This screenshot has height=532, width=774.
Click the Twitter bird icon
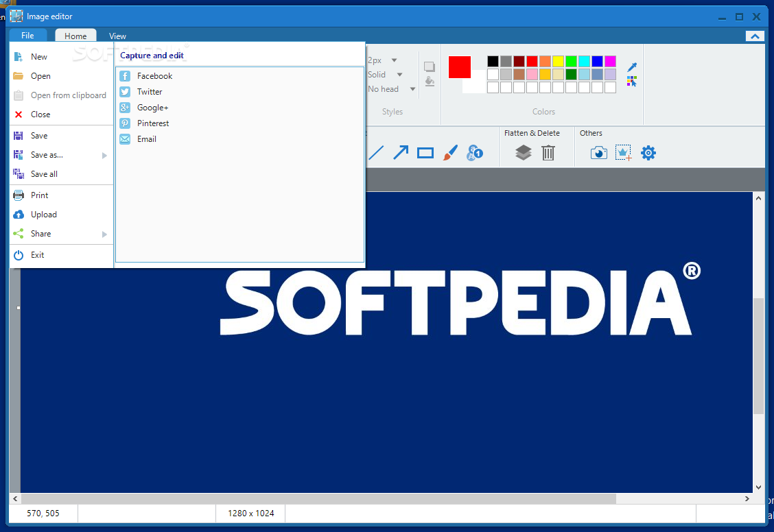pos(125,92)
